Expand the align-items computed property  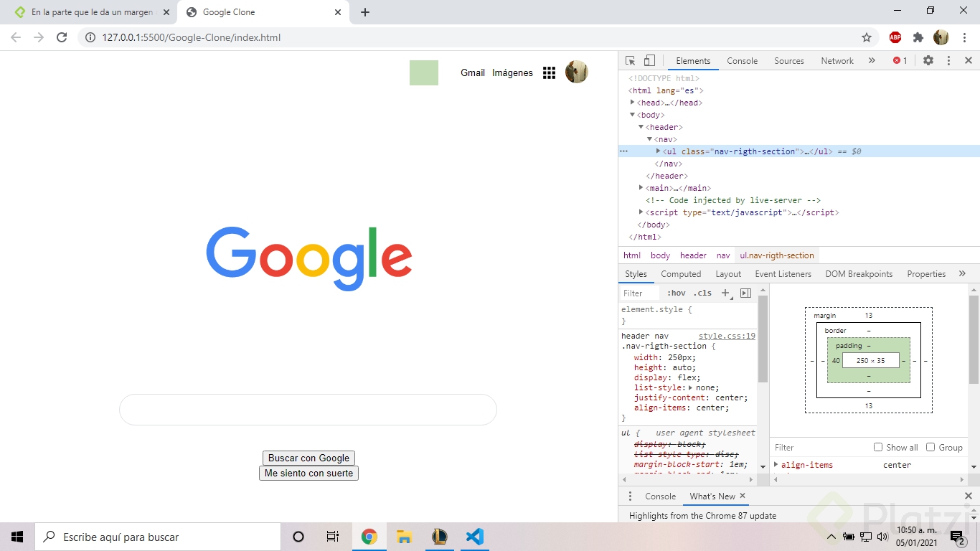776,465
